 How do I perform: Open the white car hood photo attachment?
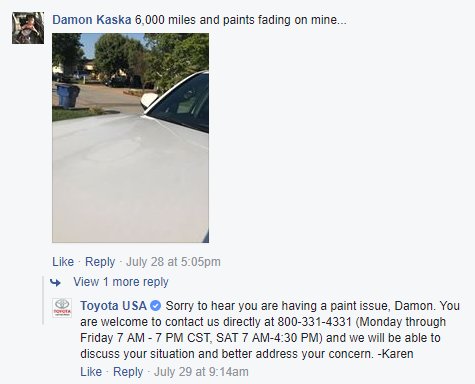[x=131, y=138]
